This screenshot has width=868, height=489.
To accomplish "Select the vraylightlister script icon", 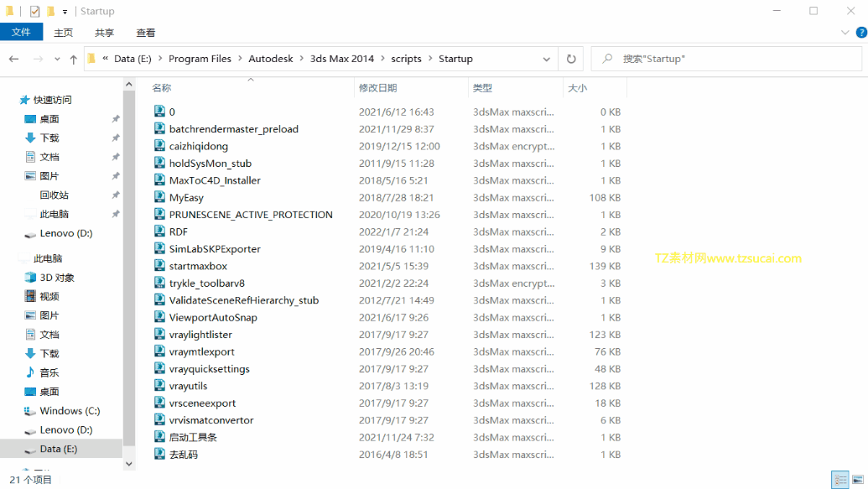I will (159, 335).
